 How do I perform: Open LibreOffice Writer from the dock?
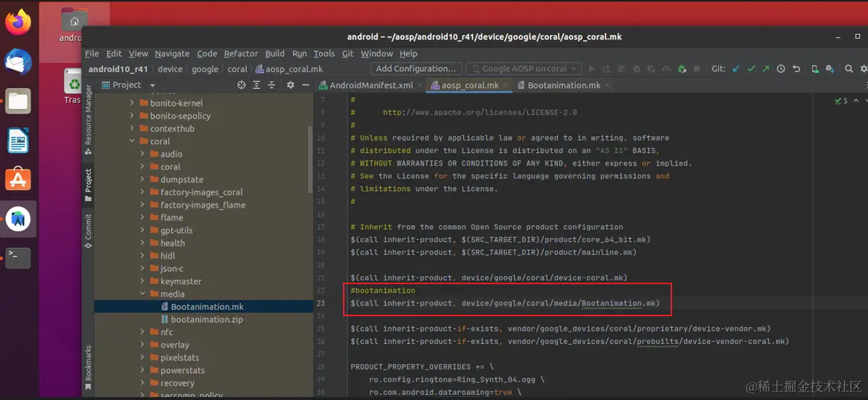point(18,140)
